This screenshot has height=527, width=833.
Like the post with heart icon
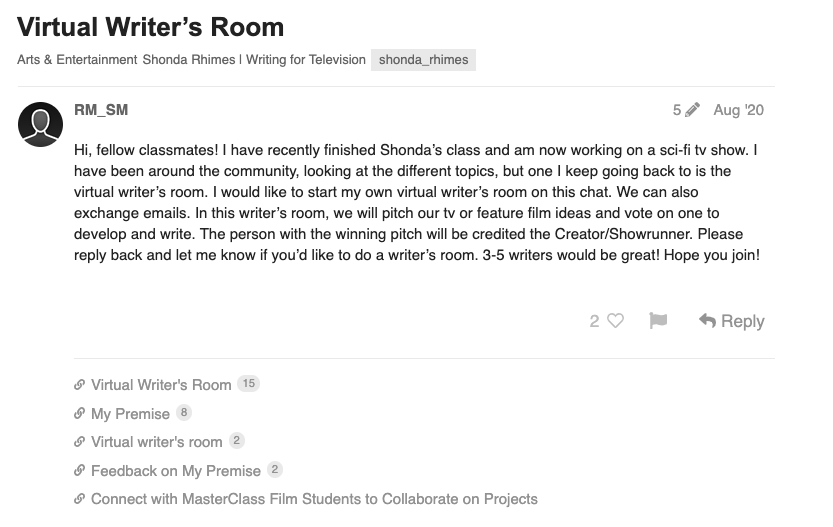pyautogui.click(x=615, y=321)
